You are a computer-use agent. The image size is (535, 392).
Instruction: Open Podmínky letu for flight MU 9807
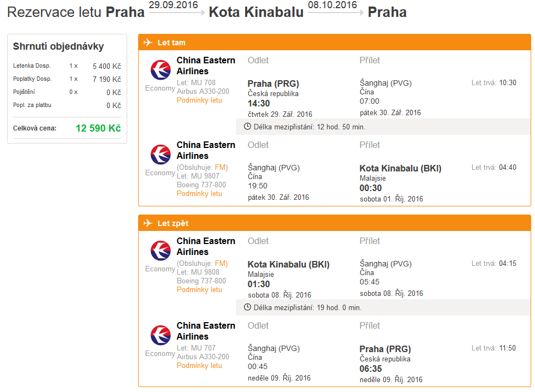pyautogui.click(x=199, y=193)
